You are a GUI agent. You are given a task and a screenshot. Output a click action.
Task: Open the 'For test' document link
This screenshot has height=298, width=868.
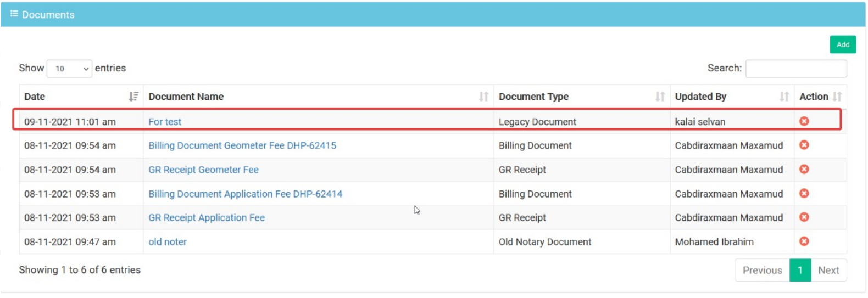[x=165, y=122]
